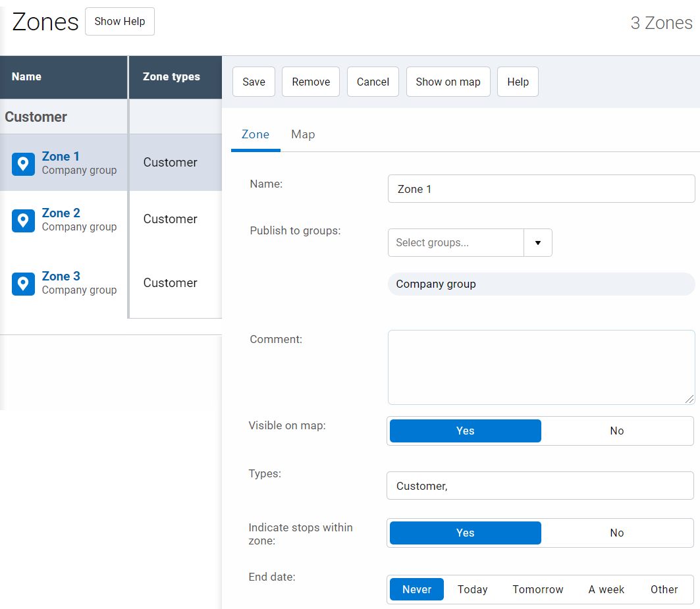Viewport: 700px width, 609px height.
Task: Open Help in the zone toolbar
Action: [x=518, y=82]
